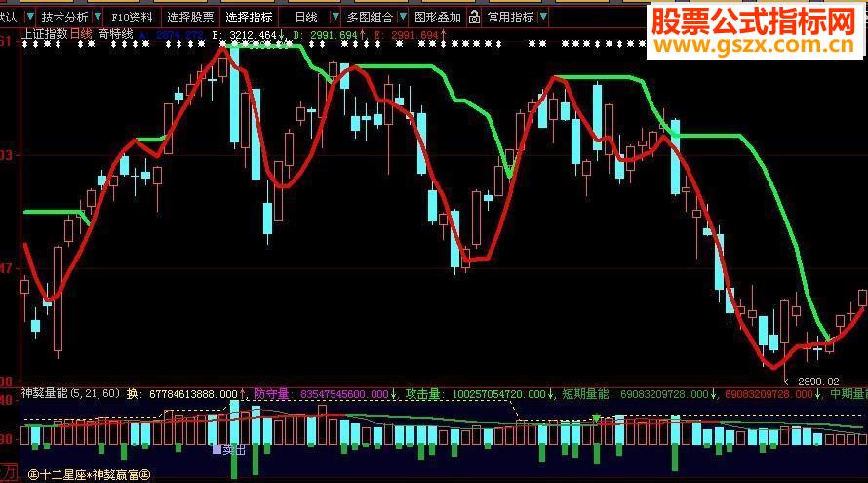Click the 技术分析 button

(x=64, y=18)
